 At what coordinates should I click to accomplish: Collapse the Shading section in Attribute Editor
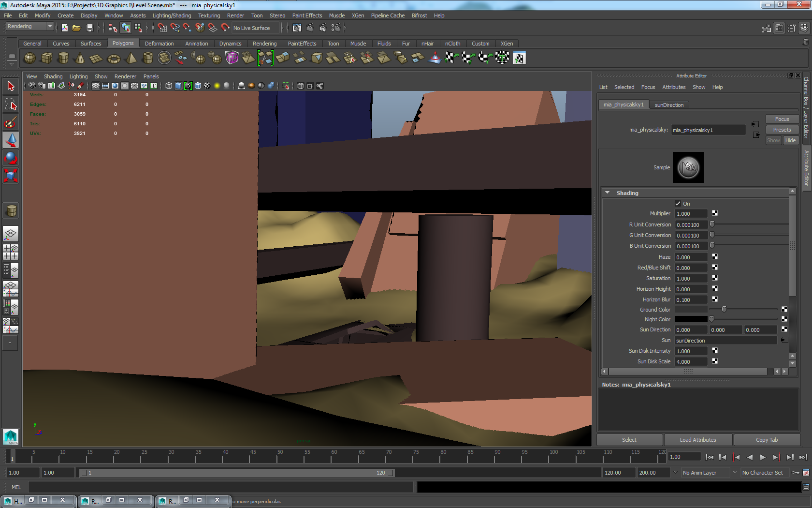608,193
